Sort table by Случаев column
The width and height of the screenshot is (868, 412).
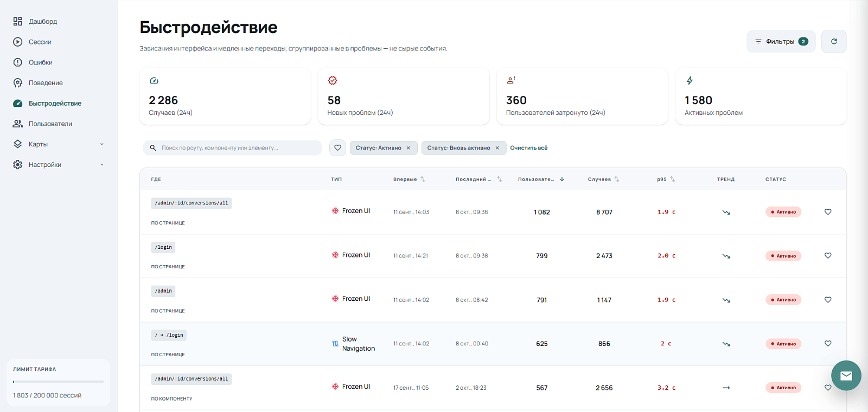[617, 179]
